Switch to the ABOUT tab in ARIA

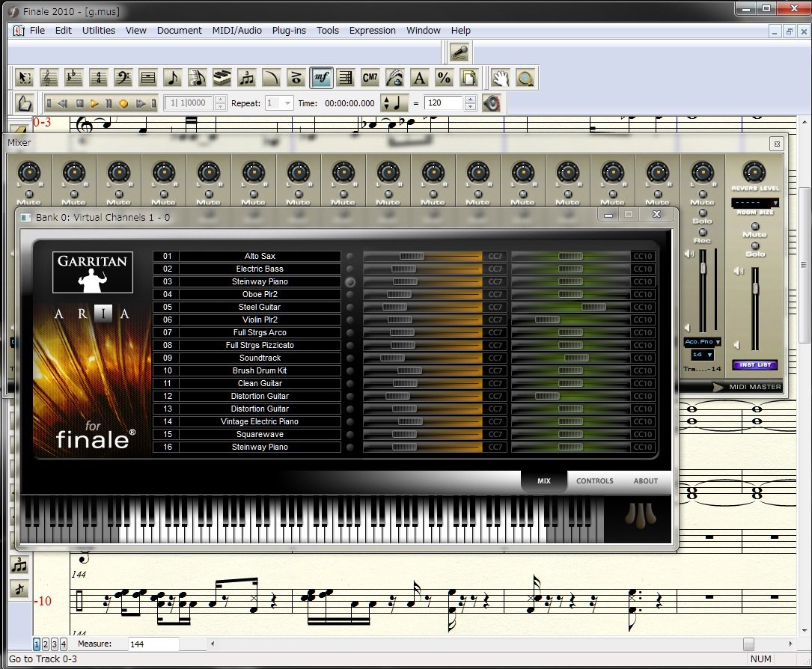coord(646,481)
